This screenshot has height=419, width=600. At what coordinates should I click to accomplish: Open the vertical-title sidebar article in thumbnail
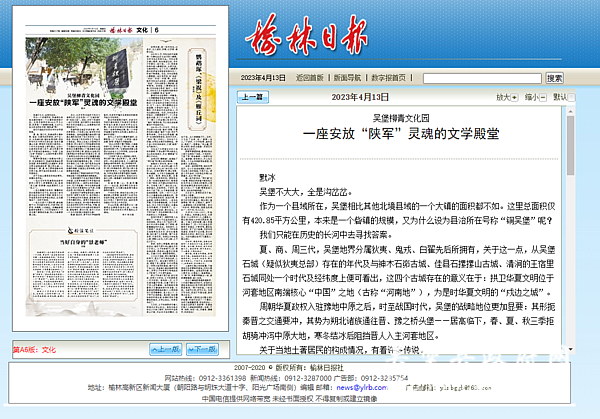click(198, 89)
